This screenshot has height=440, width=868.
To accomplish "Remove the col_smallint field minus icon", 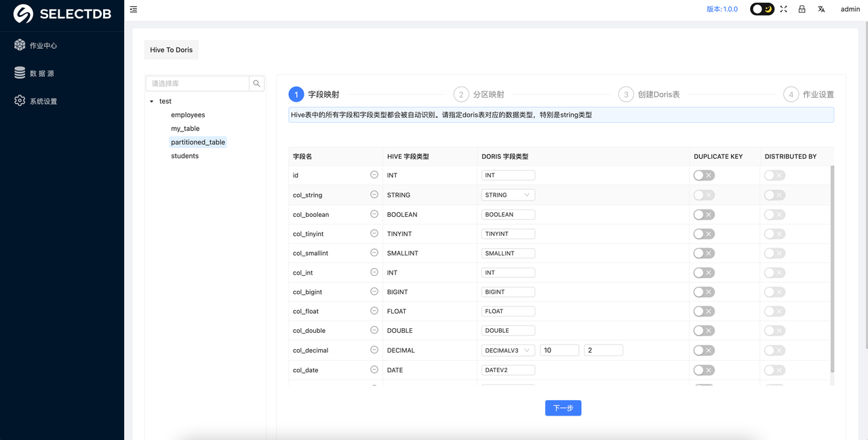I will (374, 253).
